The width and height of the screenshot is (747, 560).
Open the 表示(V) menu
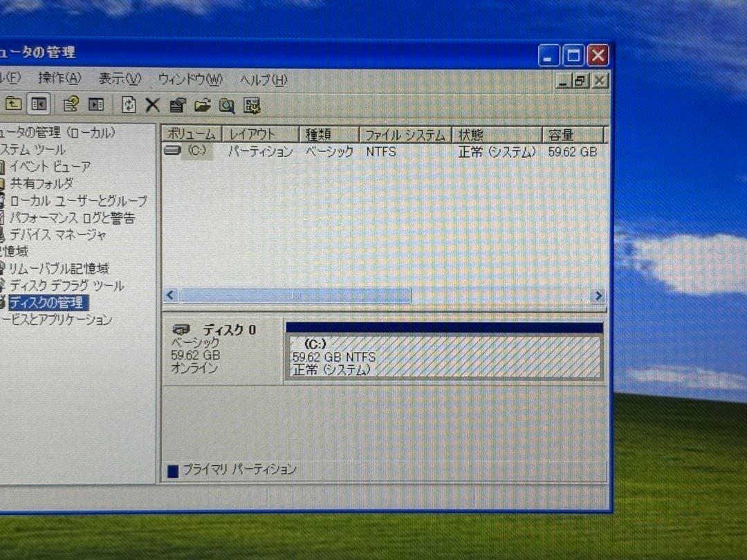[120, 79]
